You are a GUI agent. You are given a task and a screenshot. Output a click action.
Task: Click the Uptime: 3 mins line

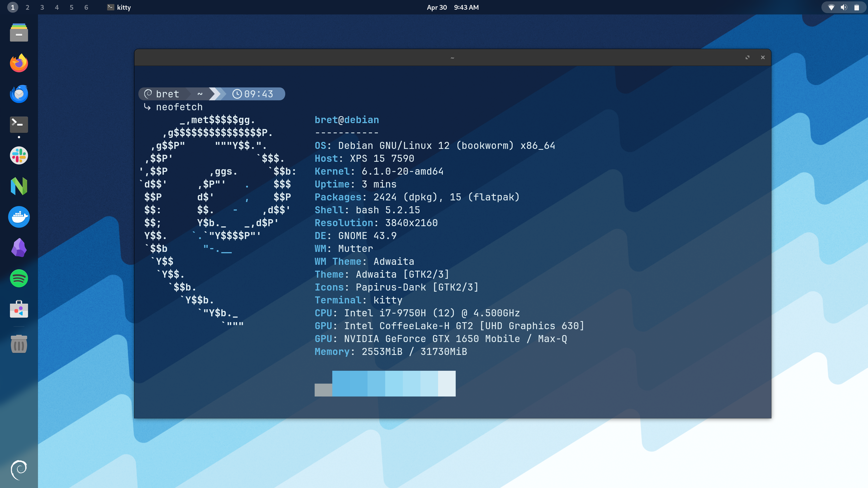click(x=356, y=184)
